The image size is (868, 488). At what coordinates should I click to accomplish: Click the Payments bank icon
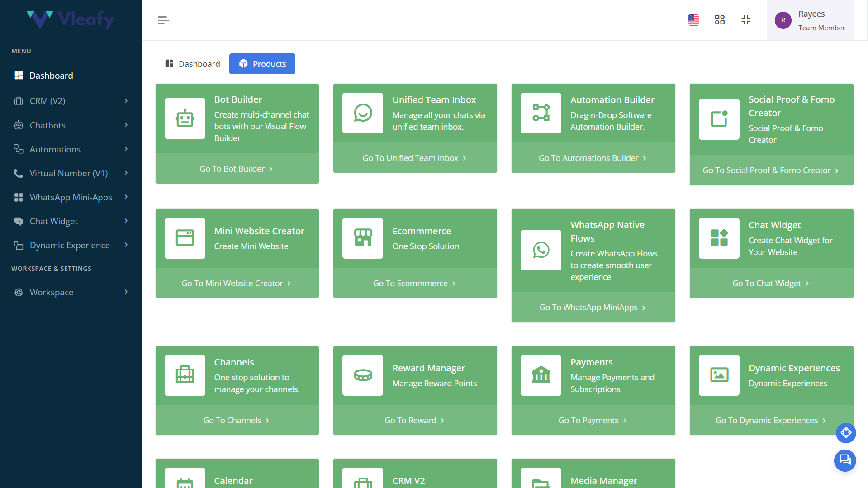[541, 375]
